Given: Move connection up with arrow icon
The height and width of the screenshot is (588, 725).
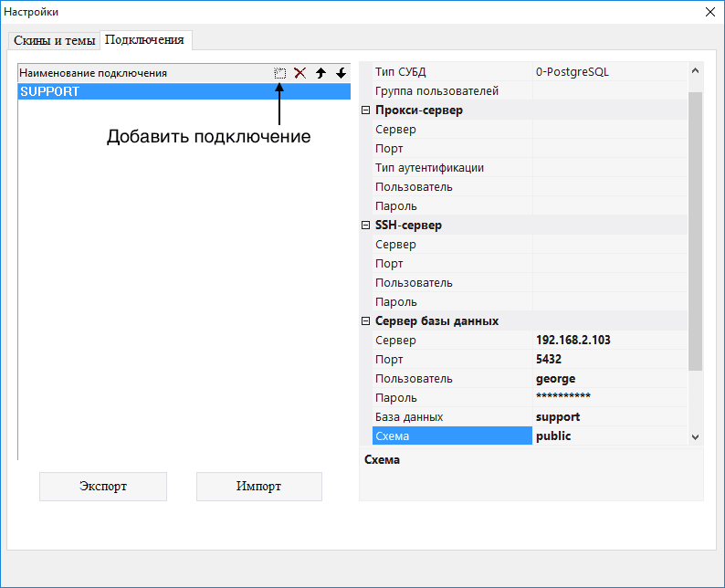Looking at the screenshot, I should tap(320, 73).
